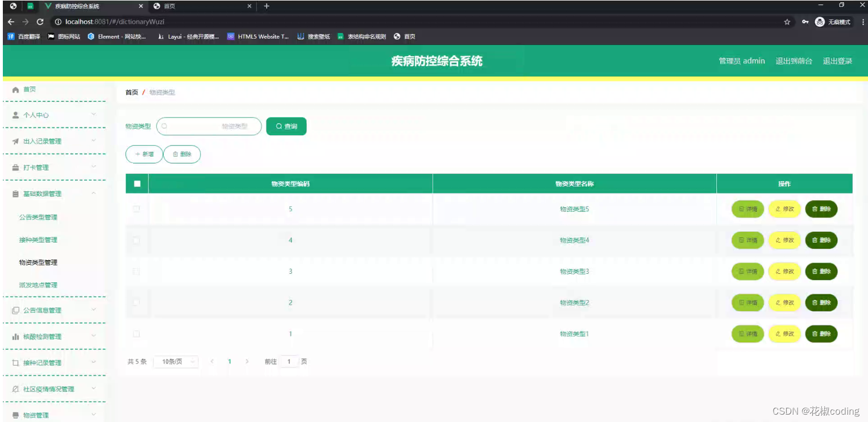
Task: Click the key icon in address bar
Action: coord(805,22)
